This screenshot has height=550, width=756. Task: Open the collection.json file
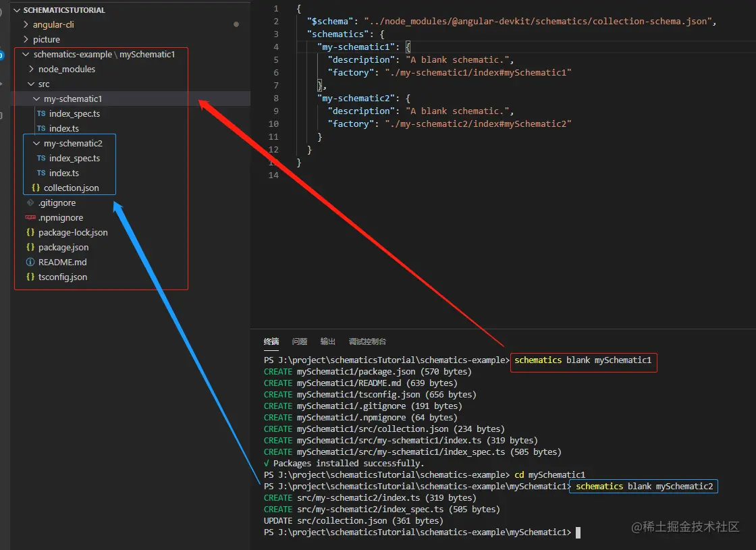point(72,188)
